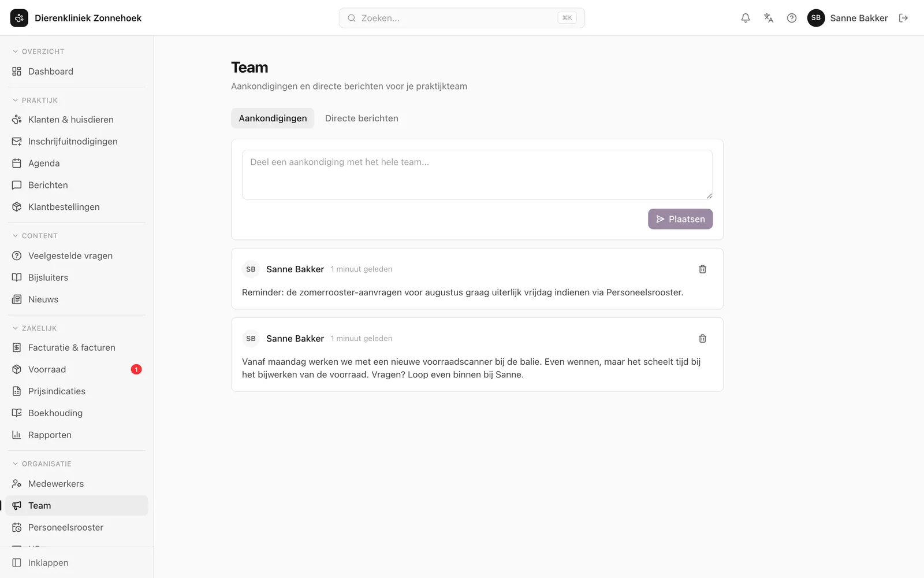Collapse the sidebar with Inklappen
924x578 pixels.
pyautogui.click(x=77, y=562)
